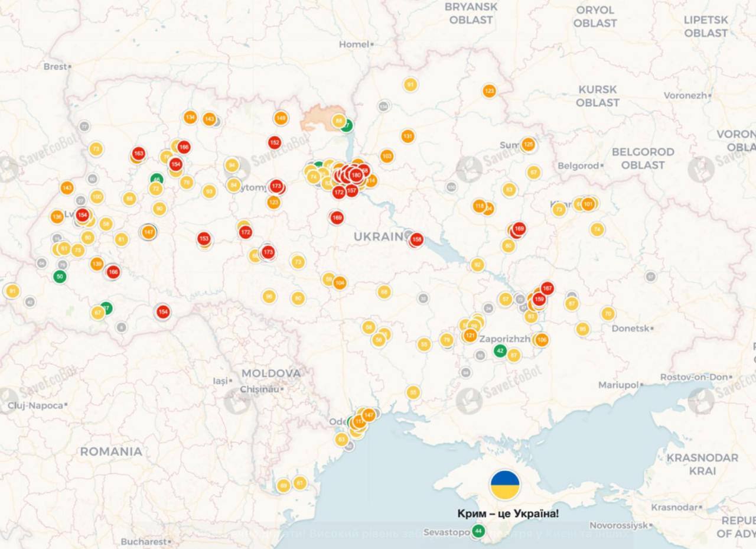Select the orange 104 marker in central Ukraine
756x549 pixels.
coord(340,283)
